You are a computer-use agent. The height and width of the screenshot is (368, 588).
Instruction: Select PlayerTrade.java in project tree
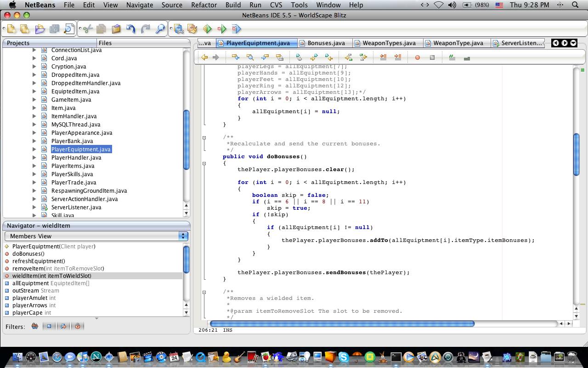coord(74,183)
